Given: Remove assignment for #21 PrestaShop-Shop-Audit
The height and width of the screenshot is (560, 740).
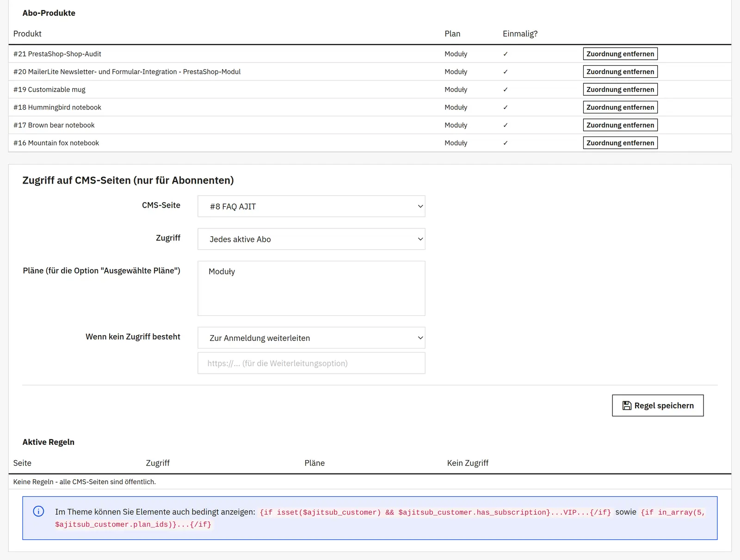Looking at the screenshot, I should (620, 54).
